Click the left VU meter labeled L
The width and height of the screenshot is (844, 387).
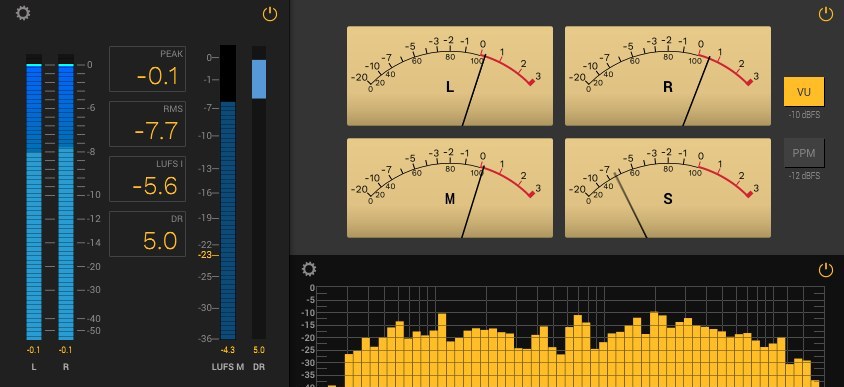(x=449, y=76)
